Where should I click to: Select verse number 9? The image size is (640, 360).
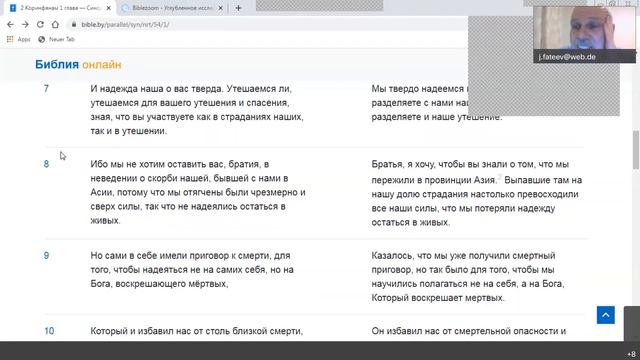tap(46, 256)
